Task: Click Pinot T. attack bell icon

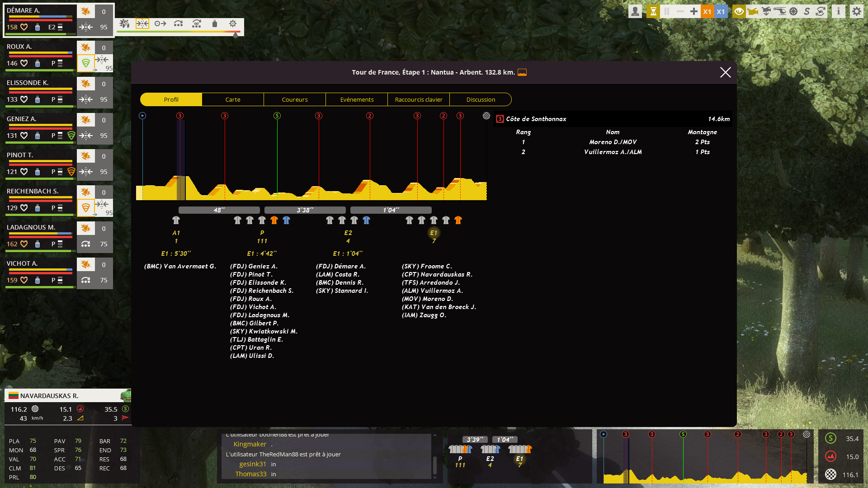Action: [x=86, y=156]
